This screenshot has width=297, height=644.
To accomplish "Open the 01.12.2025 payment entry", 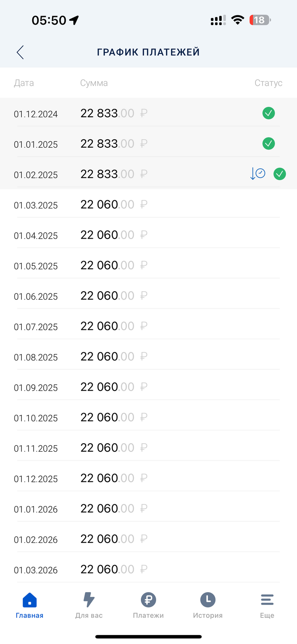I will tap(148, 478).
